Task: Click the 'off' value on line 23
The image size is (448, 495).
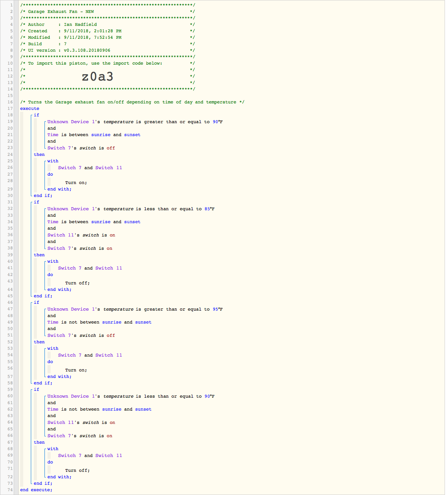Action: [111, 148]
